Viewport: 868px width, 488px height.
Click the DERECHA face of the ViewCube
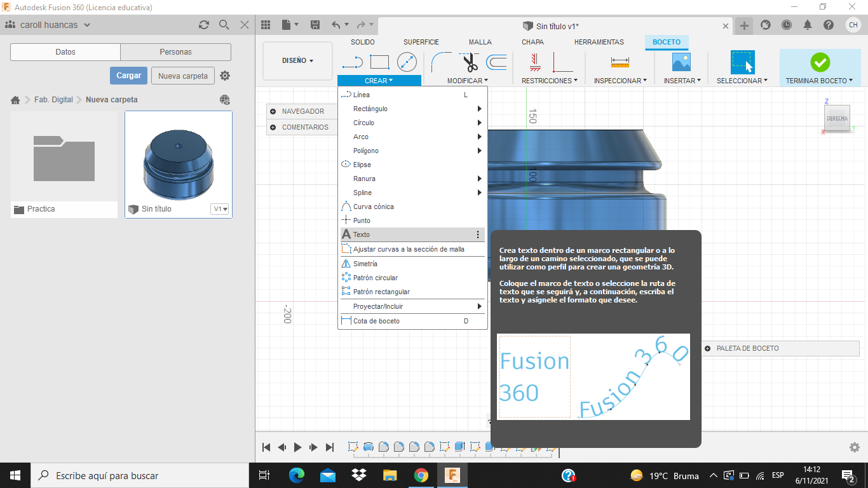click(x=837, y=119)
